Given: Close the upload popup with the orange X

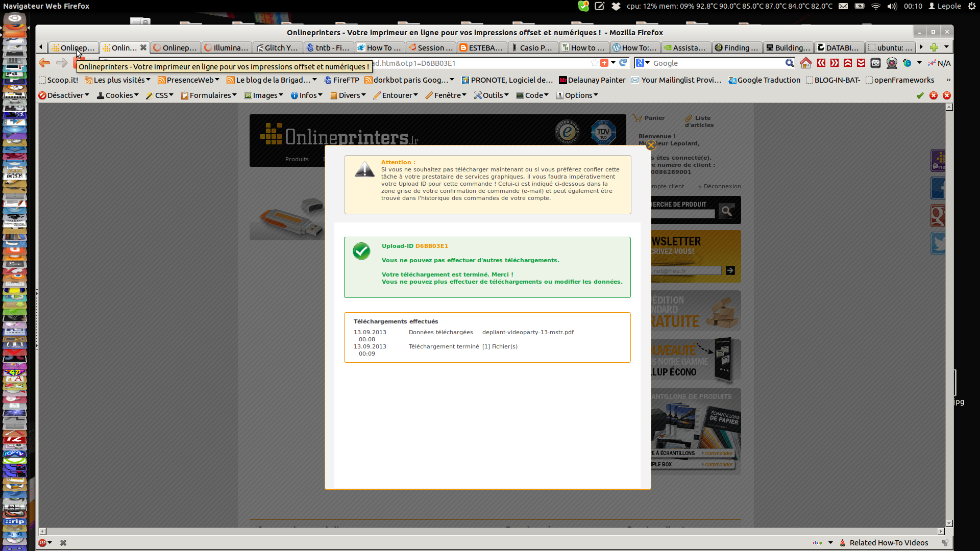Looking at the screenshot, I should [x=650, y=145].
